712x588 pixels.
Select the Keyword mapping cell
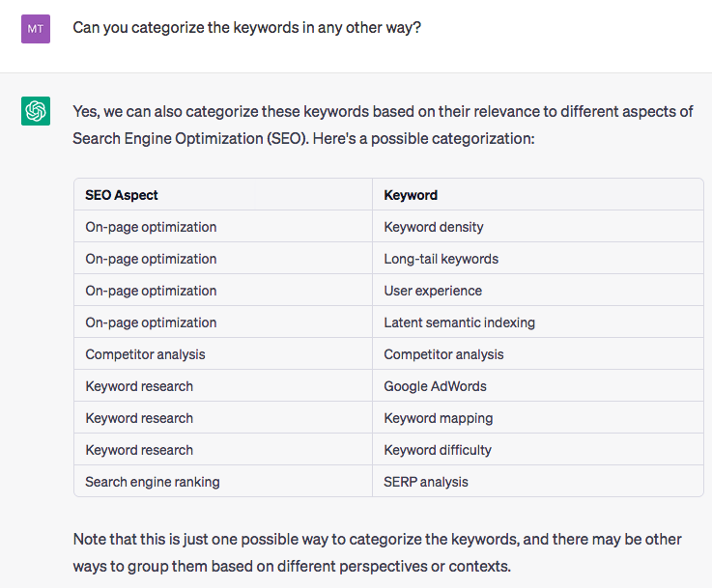538,418
